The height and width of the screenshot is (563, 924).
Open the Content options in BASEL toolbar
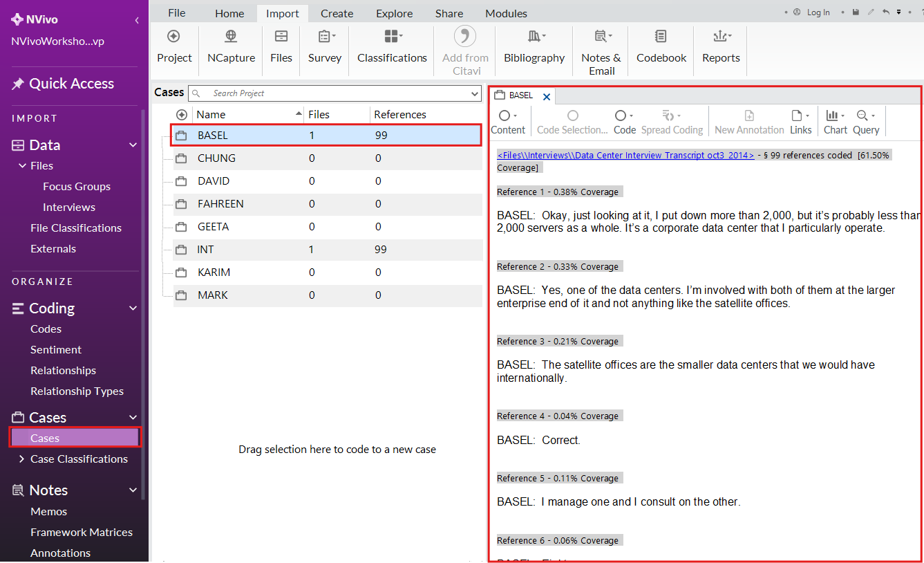508,122
